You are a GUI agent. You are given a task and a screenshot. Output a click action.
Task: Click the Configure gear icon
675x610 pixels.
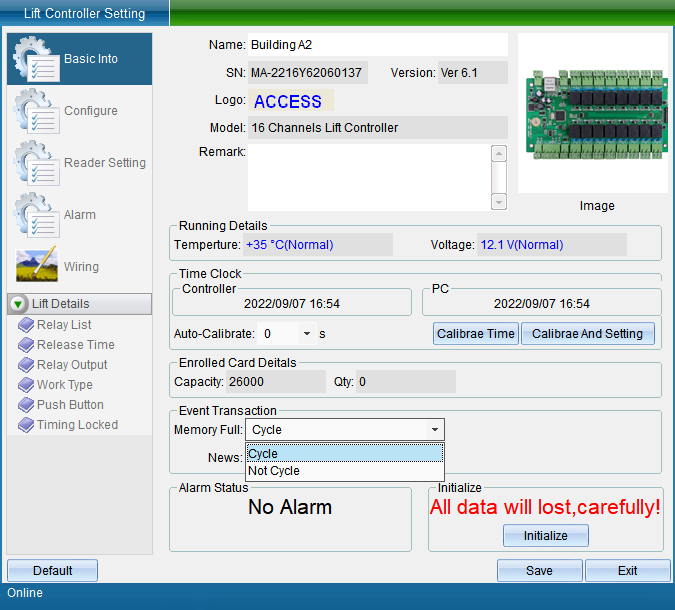pos(36,111)
